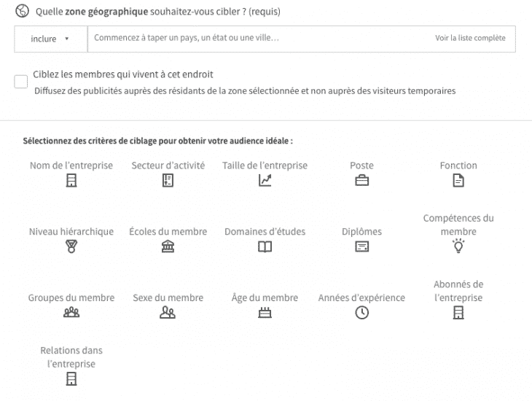Click the Âge du membre calendar icon
This screenshot has height=401, width=532.
265,313
